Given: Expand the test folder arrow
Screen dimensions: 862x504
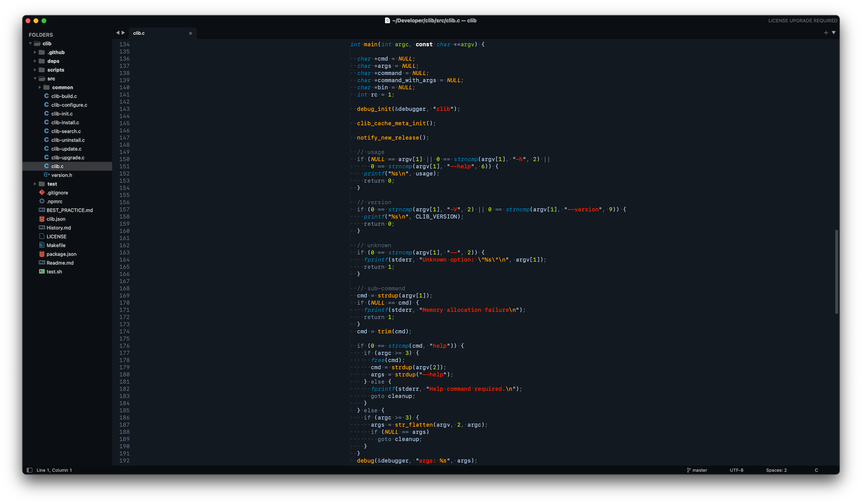Looking at the screenshot, I should pyautogui.click(x=35, y=184).
